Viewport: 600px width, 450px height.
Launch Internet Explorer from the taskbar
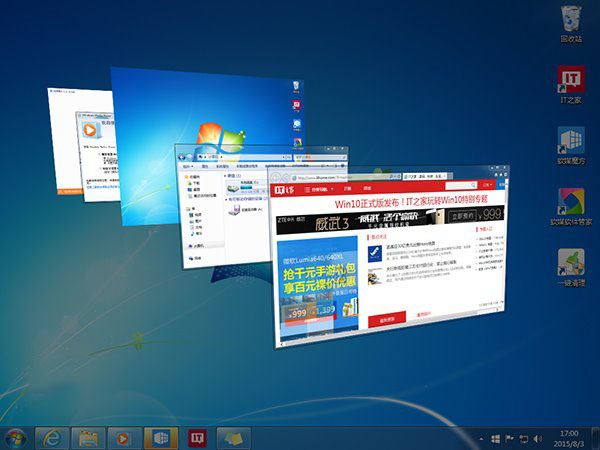[x=51, y=438]
